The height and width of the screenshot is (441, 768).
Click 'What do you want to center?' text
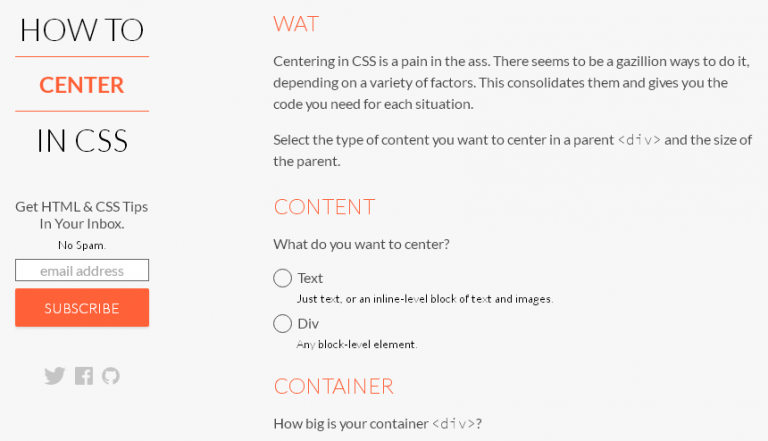pyautogui.click(x=361, y=244)
